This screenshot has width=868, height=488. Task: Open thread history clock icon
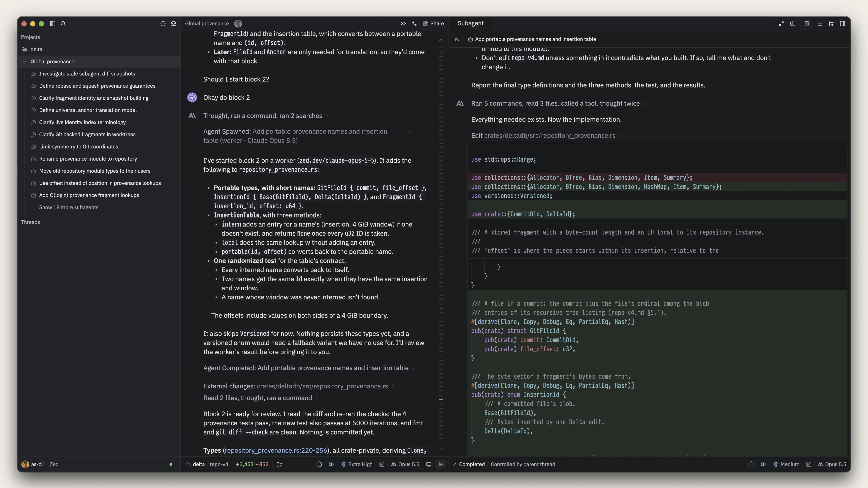click(163, 24)
